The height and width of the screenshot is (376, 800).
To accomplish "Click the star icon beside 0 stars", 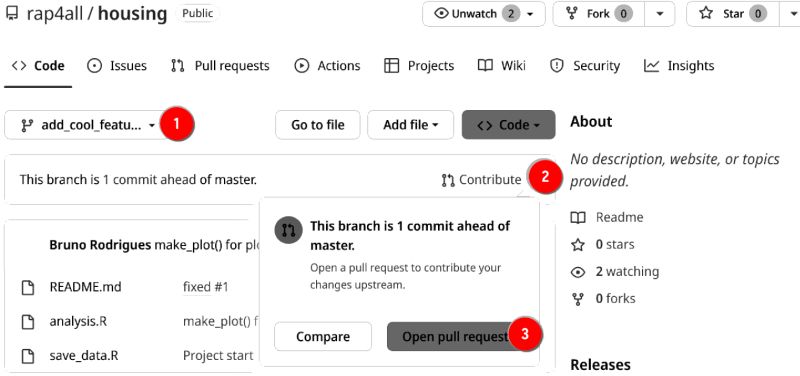I will pos(578,245).
